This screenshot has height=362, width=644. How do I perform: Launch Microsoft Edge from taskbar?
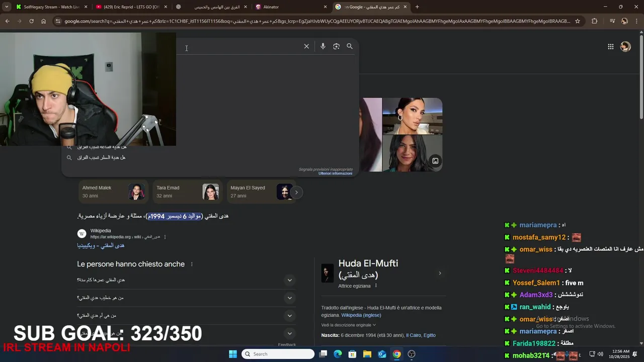click(x=338, y=354)
